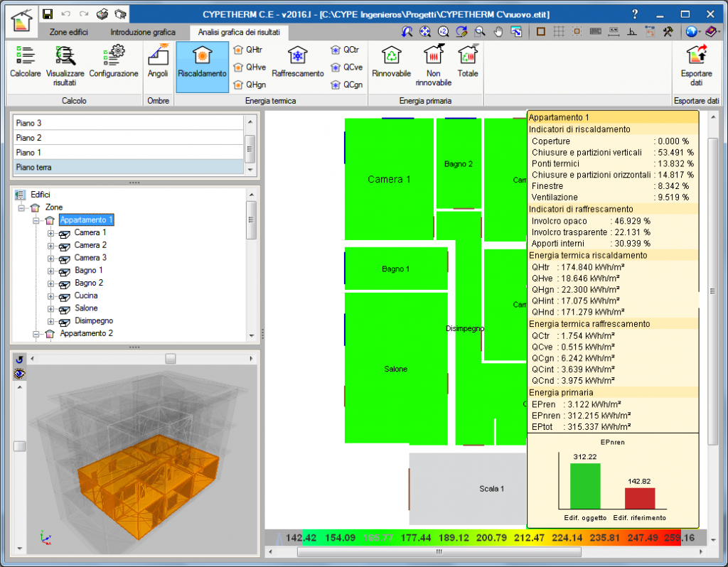The image size is (728, 567).
Task: Show the QCtr cooling result
Action: click(x=346, y=50)
